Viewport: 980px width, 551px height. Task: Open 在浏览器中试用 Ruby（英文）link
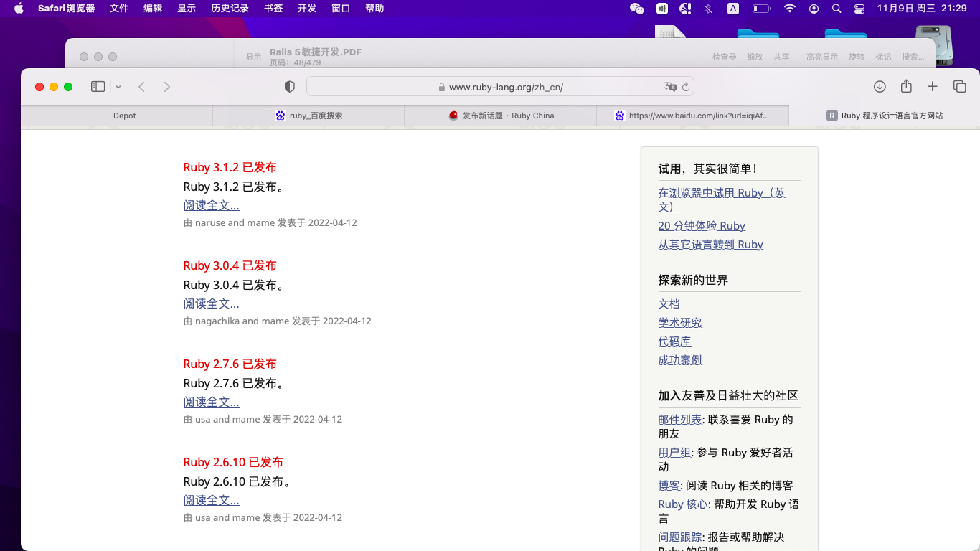click(x=722, y=199)
